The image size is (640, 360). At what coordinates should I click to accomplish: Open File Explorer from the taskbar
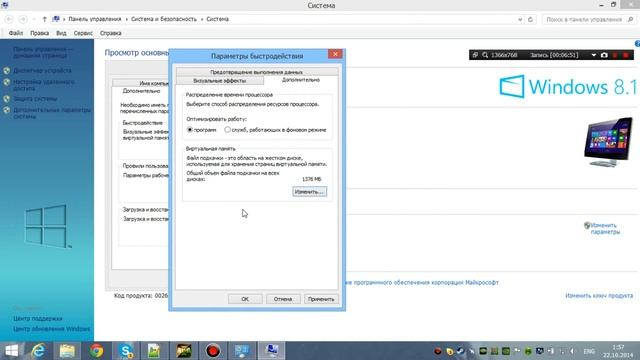click(x=67, y=351)
